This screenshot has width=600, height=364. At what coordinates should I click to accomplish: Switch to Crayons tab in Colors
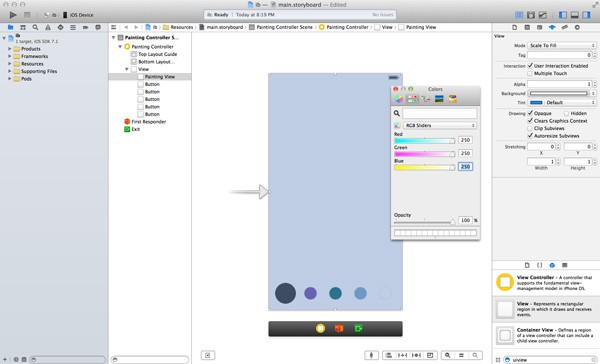click(452, 99)
